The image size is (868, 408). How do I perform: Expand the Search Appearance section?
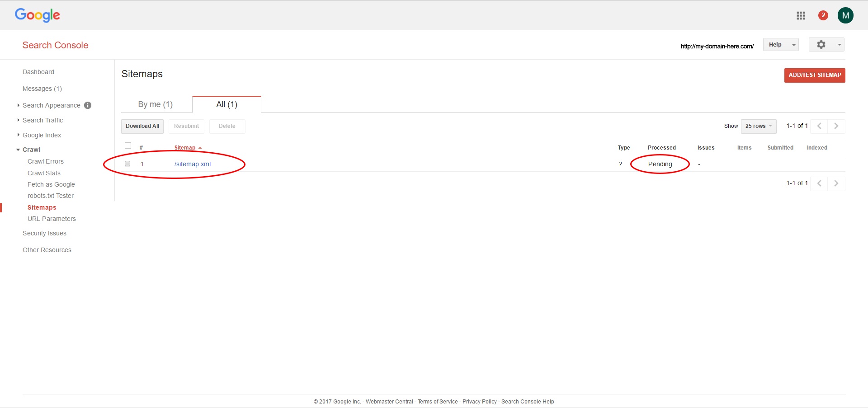18,105
